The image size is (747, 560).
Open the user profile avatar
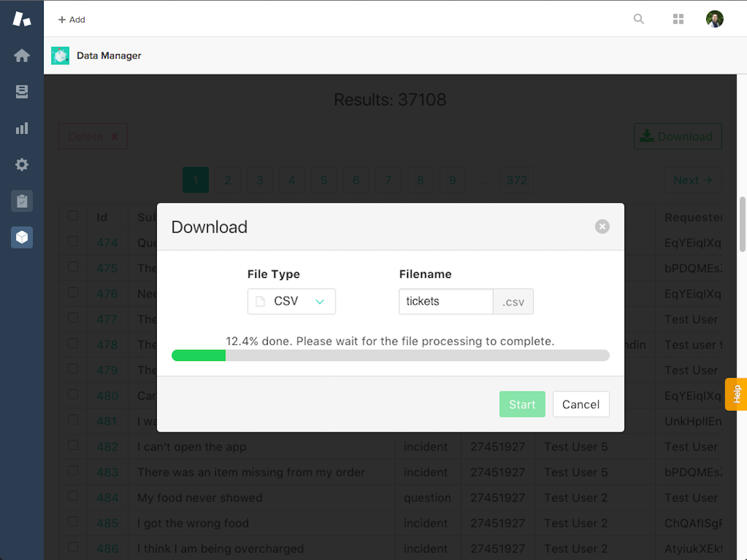click(714, 19)
